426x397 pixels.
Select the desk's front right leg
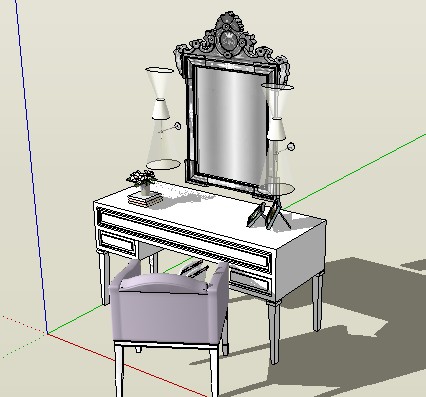(274, 334)
